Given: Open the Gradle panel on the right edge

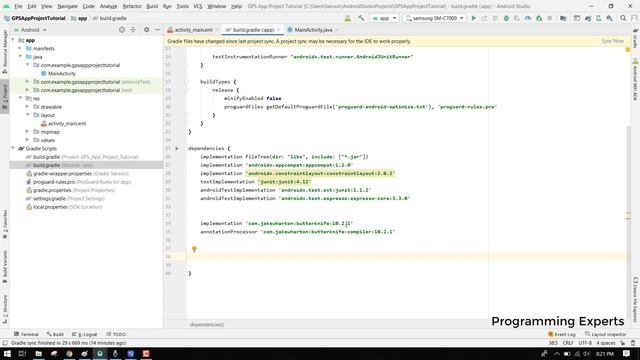Looking at the screenshot, I should 636,38.
